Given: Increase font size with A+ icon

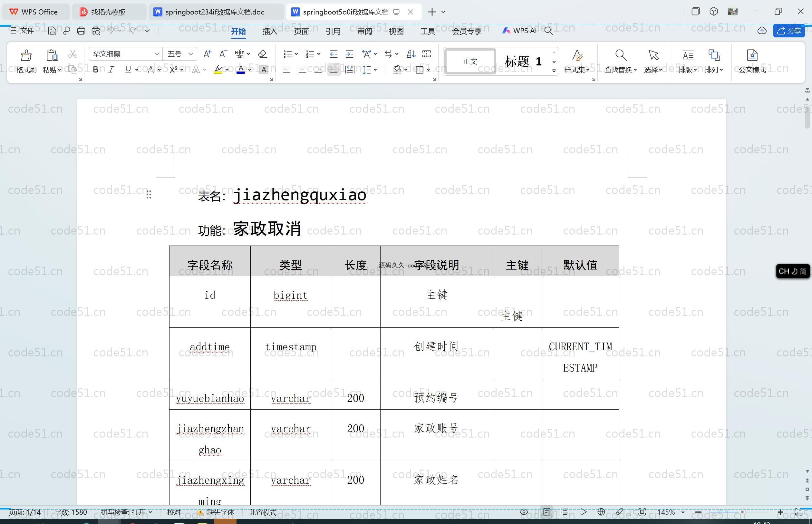Looking at the screenshot, I should (x=207, y=54).
